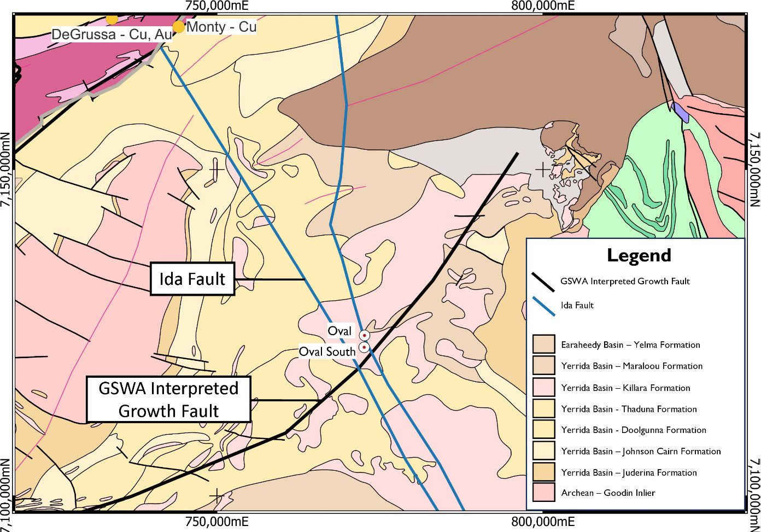Click the bottom 750,000mE easting label

(217, 522)
